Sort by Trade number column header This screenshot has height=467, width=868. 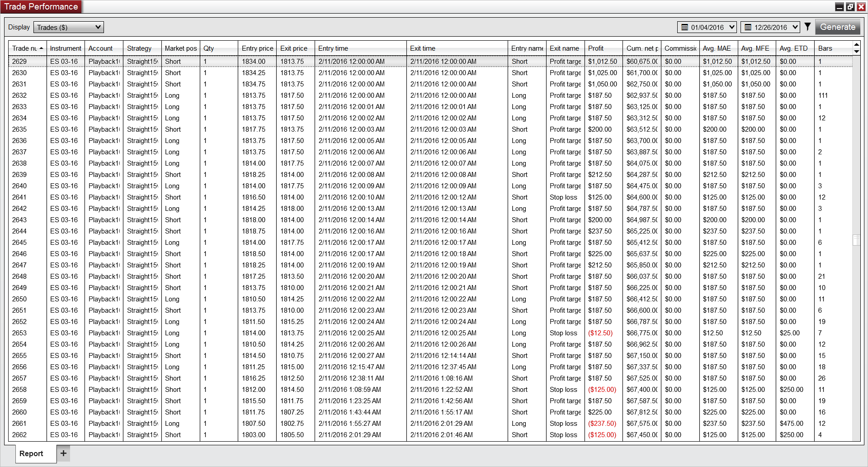(28, 48)
